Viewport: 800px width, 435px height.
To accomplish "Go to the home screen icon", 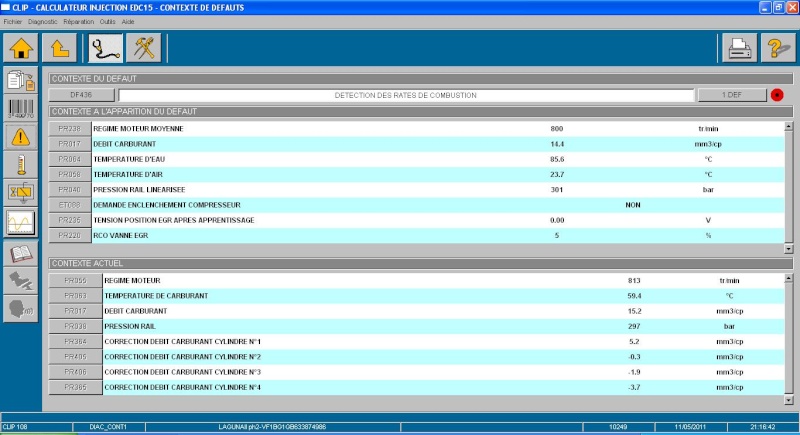I will point(21,48).
